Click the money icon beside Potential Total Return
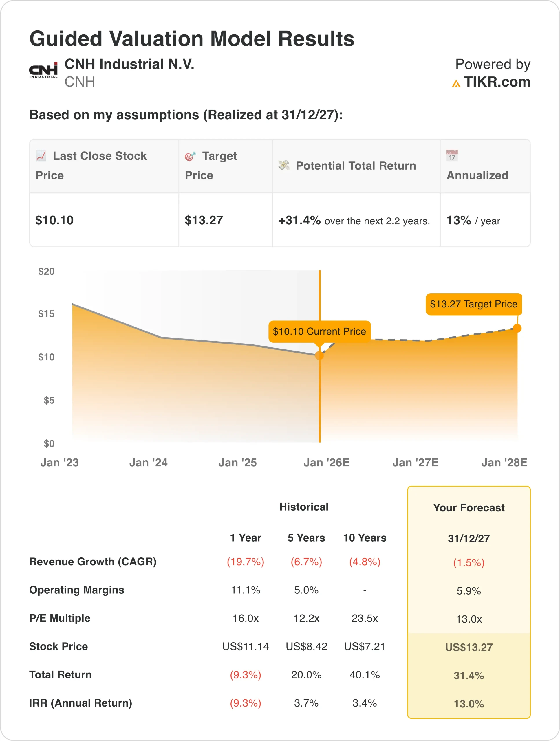The height and width of the screenshot is (741, 560). pyautogui.click(x=283, y=165)
